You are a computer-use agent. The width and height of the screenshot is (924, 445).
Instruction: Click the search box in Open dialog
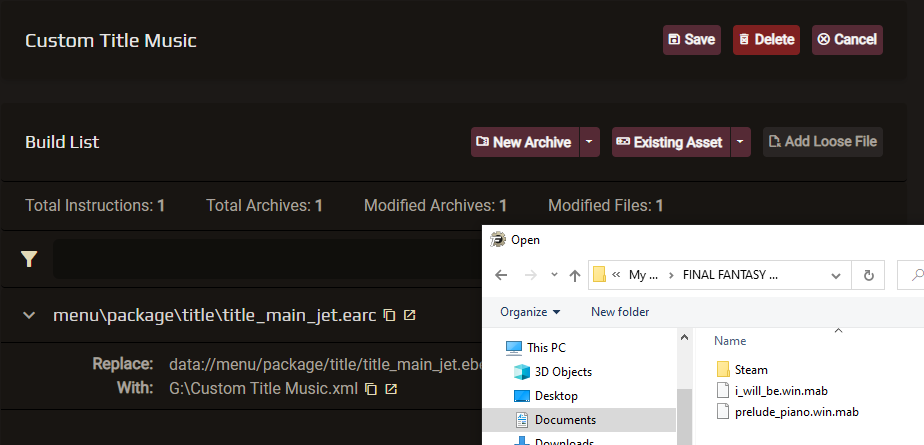tap(910, 275)
